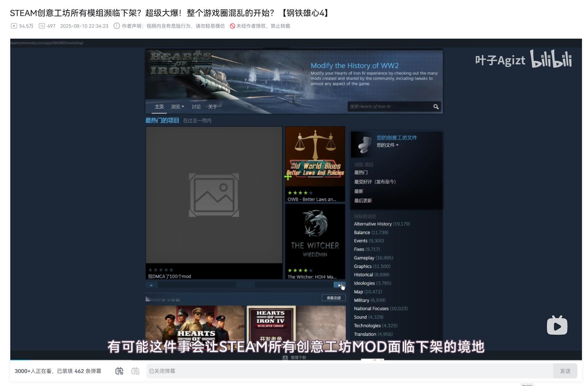588x386 pixels.
Task: Click the white play button overlay on the video
Action: click(557, 325)
